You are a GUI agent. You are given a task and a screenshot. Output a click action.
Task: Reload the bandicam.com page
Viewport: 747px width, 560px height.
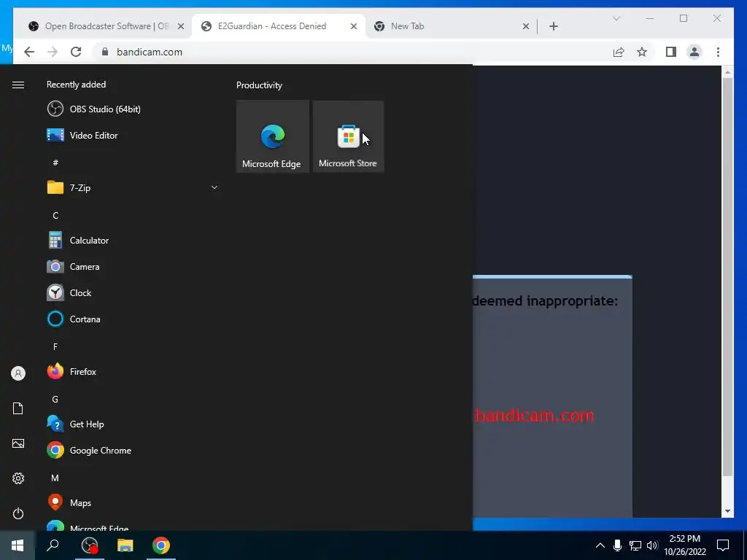pos(76,52)
